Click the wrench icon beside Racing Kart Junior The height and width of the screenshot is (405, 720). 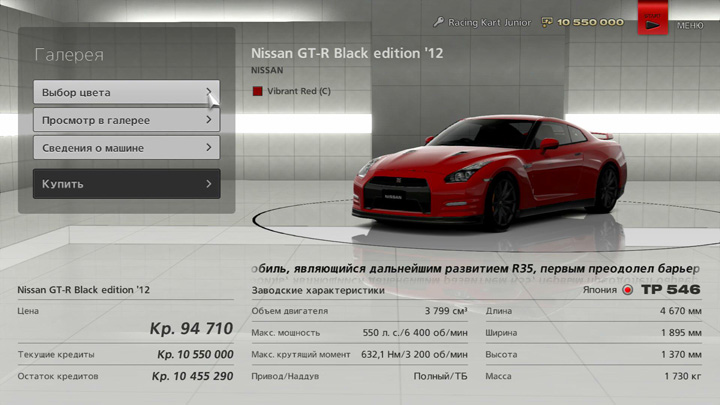tap(438, 22)
